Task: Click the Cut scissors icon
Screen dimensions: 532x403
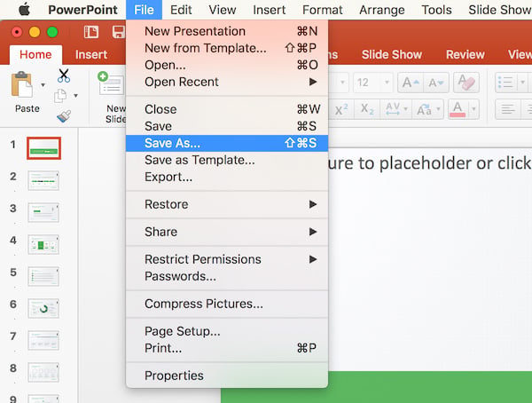Action: [64, 75]
